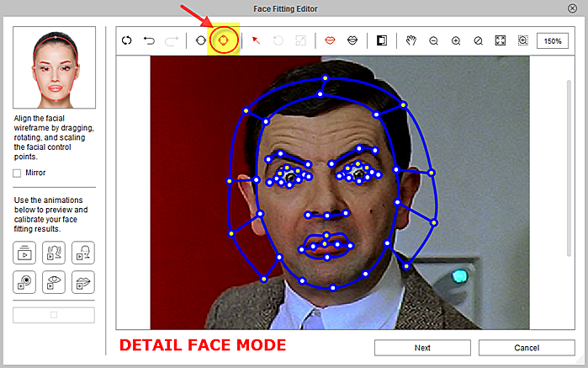Click the reference face thumbnail
Screen dimensions: 588x368
coord(55,67)
